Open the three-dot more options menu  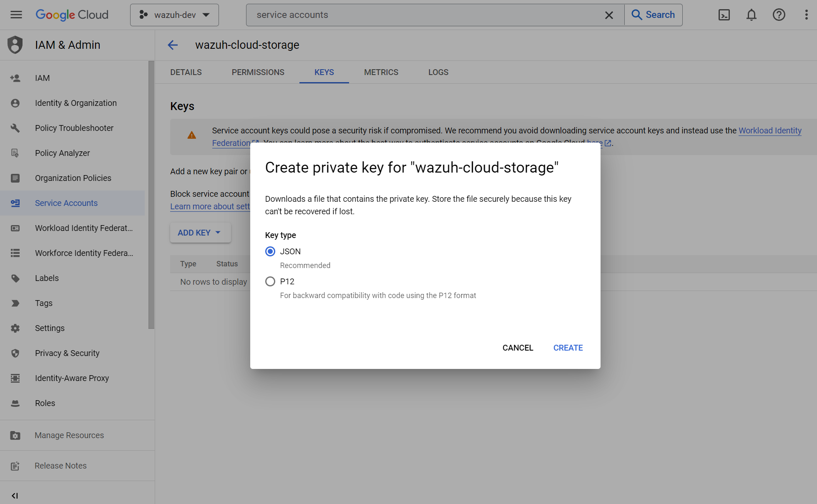click(x=806, y=15)
